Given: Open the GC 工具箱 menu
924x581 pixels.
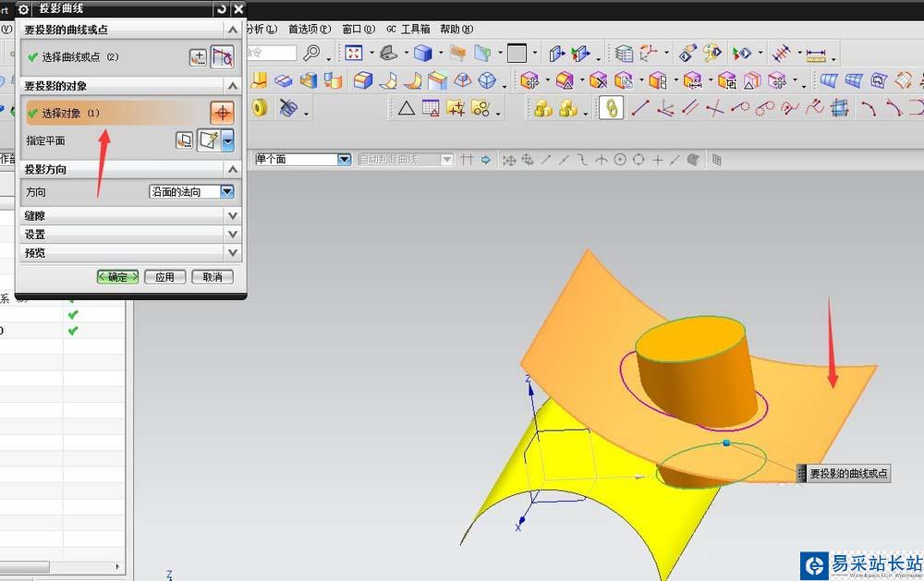Looking at the screenshot, I should click(x=407, y=29).
